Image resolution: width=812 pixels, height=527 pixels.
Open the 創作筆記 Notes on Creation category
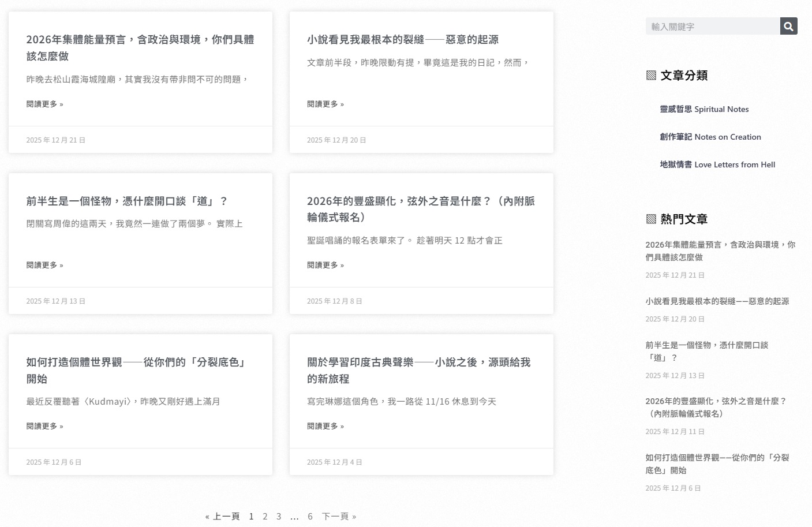[x=710, y=137]
